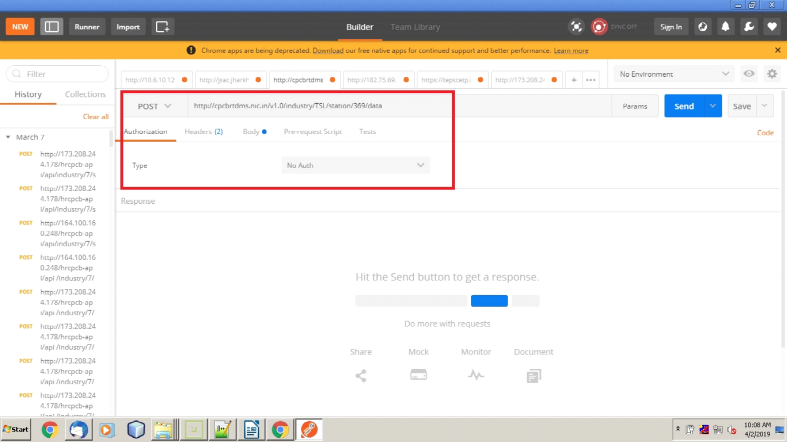Select the Authorization tab
The width and height of the screenshot is (787, 443).
pos(146,131)
